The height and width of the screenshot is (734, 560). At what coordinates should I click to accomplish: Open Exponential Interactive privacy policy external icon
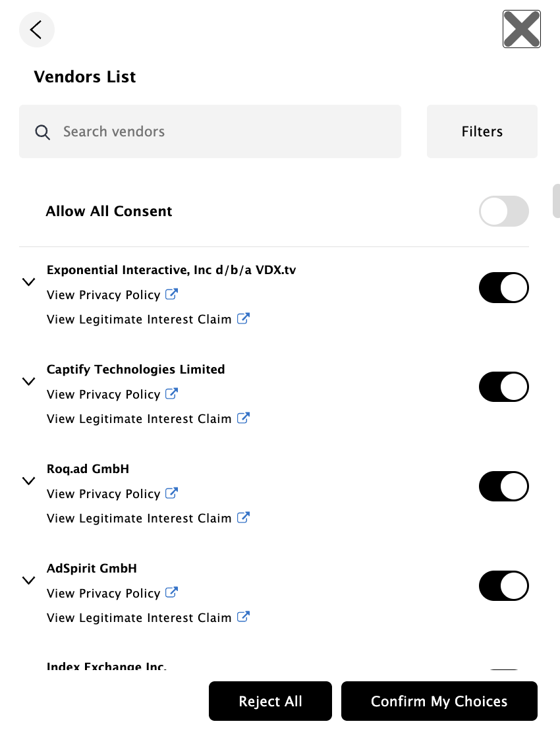coord(171,295)
